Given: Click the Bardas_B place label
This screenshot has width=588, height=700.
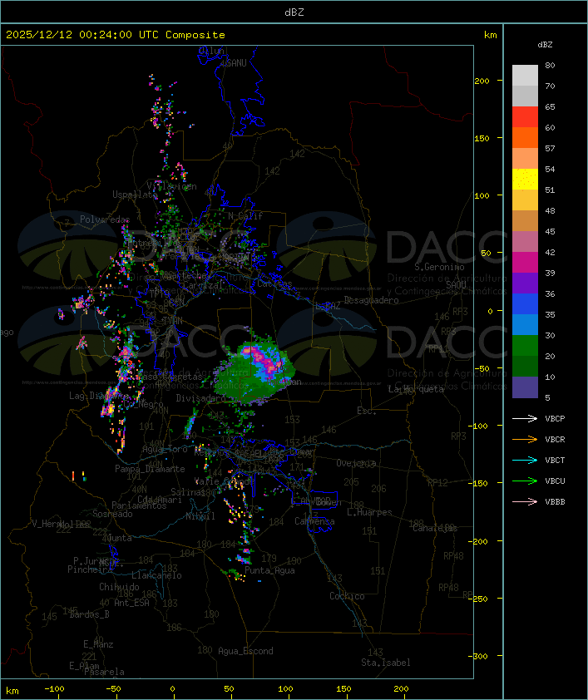Looking at the screenshot, I should pyautogui.click(x=89, y=614).
